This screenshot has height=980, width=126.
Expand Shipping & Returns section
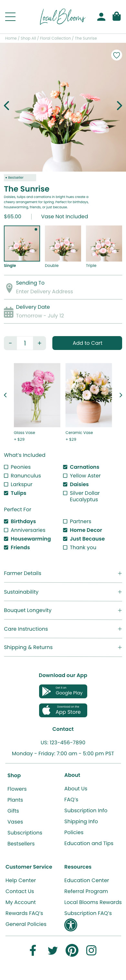[x=63, y=647]
